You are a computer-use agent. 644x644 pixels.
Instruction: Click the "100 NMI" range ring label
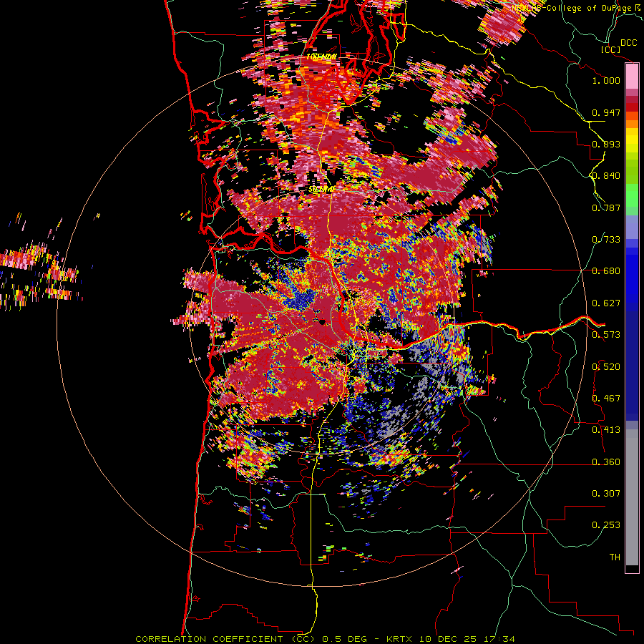point(321,57)
